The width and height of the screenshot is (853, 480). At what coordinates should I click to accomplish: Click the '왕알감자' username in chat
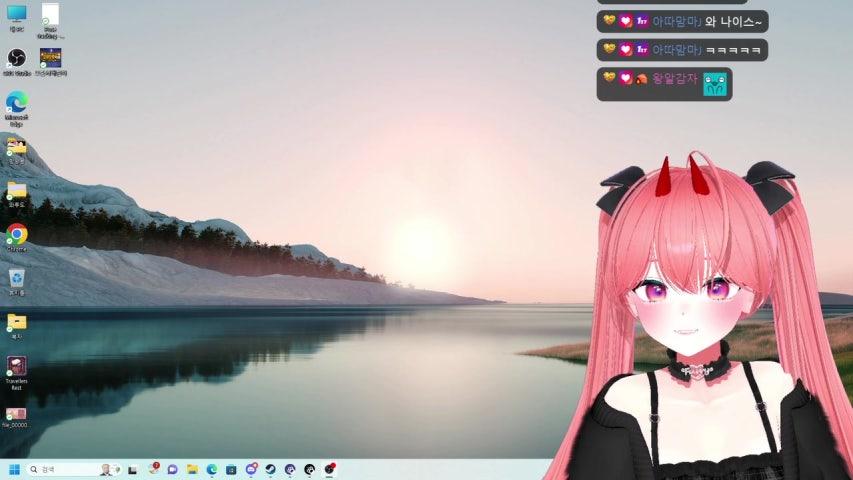[x=675, y=79]
